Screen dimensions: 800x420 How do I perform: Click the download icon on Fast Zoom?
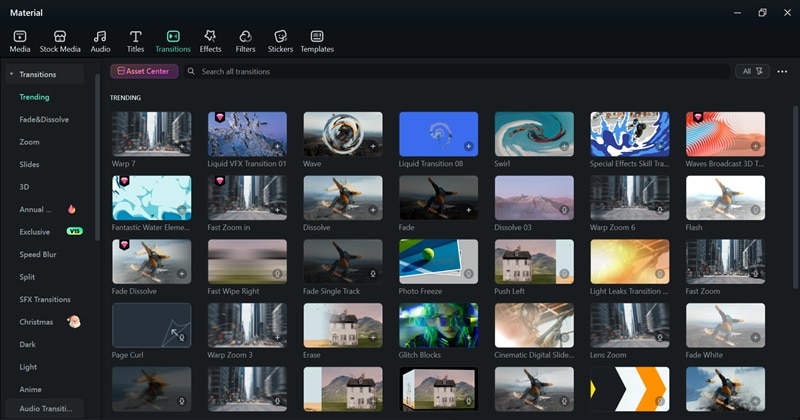point(756,274)
